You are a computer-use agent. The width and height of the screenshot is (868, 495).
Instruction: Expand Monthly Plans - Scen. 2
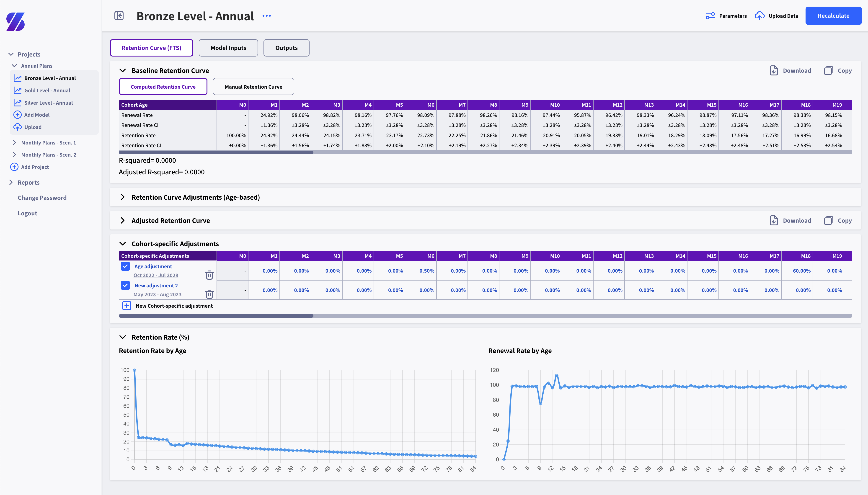pos(14,154)
